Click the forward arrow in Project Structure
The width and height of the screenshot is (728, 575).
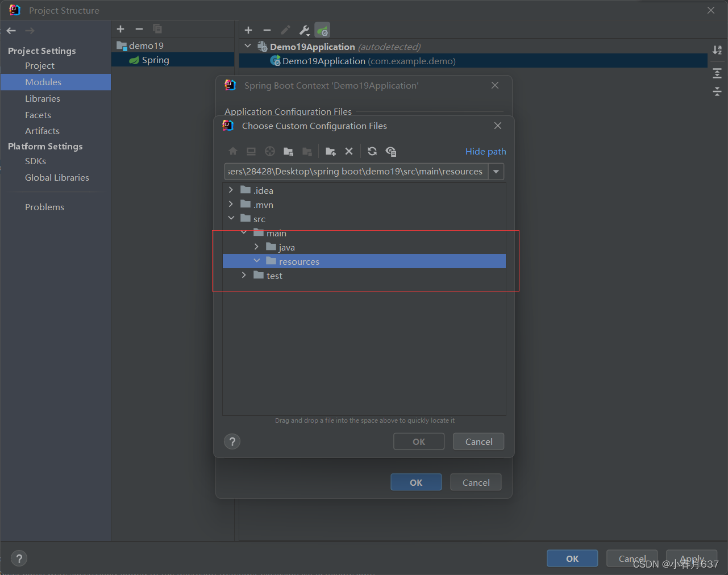tap(30, 31)
